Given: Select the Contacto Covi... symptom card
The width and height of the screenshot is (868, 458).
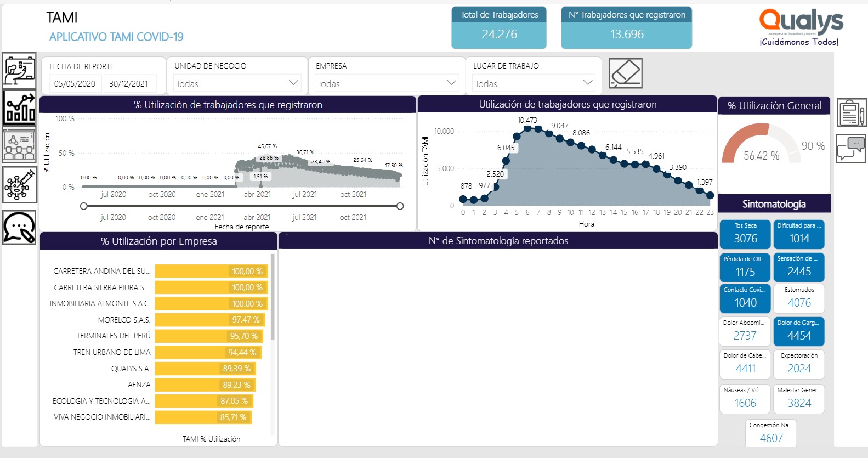Looking at the screenshot, I should click(x=745, y=298).
